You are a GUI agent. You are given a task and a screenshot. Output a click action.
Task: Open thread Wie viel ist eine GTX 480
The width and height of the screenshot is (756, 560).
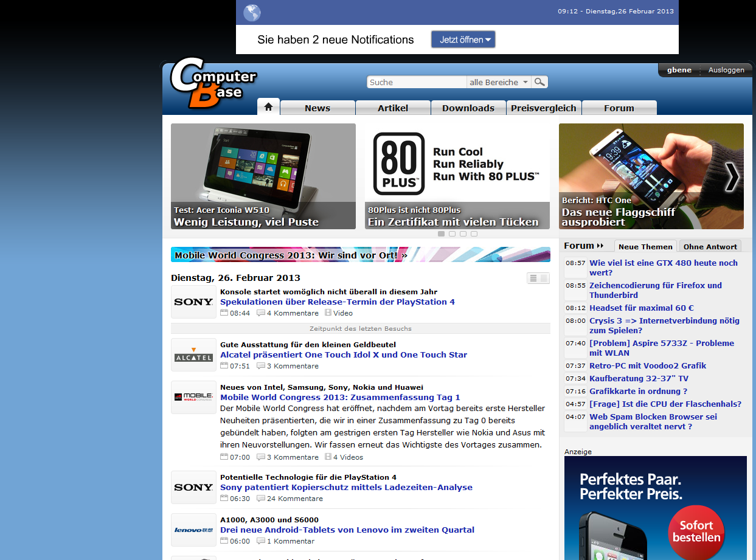663,268
